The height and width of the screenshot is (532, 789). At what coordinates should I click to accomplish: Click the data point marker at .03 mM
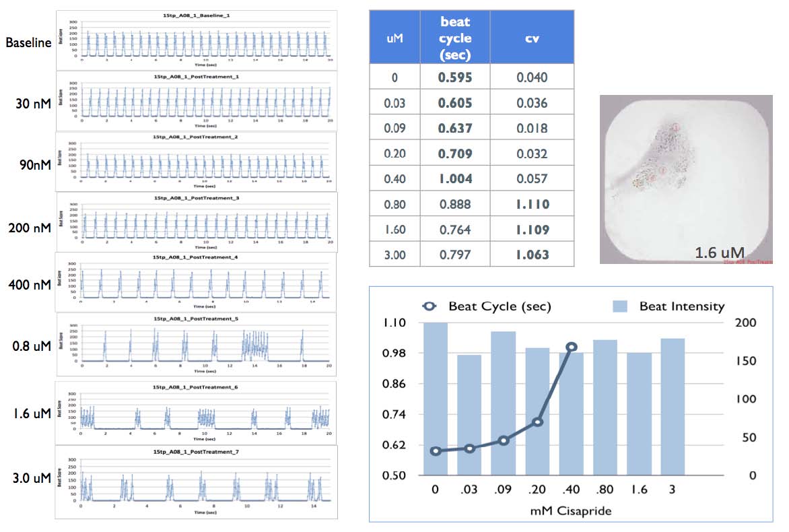(x=469, y=448)
